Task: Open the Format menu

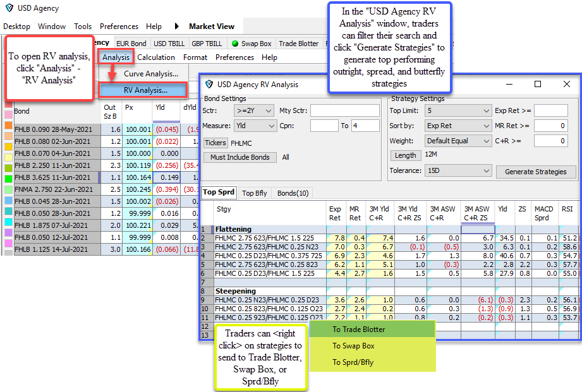Action: point(195,57)
